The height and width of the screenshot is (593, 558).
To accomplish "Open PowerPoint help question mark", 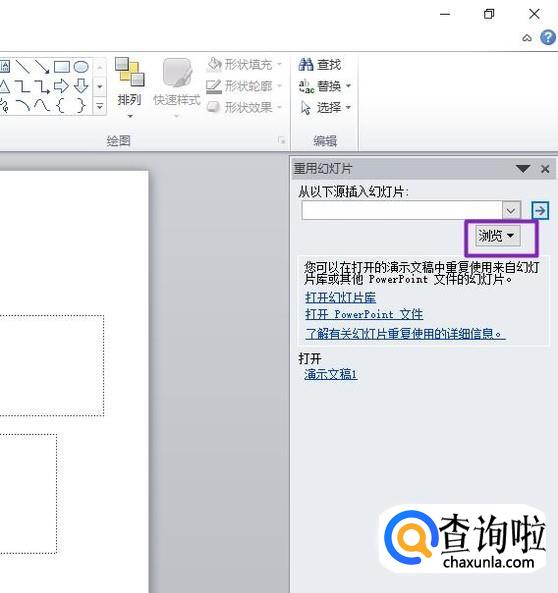I will tap(547, 38).
